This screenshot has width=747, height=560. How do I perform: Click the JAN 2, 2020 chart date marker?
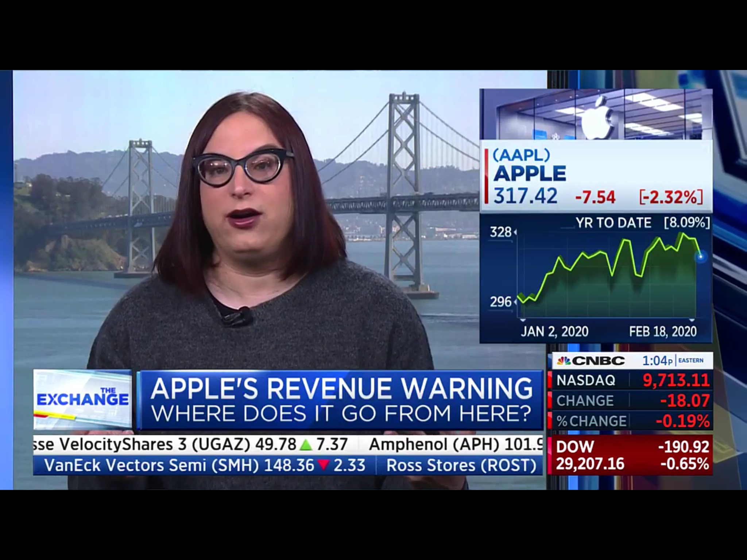click(554, 331)
